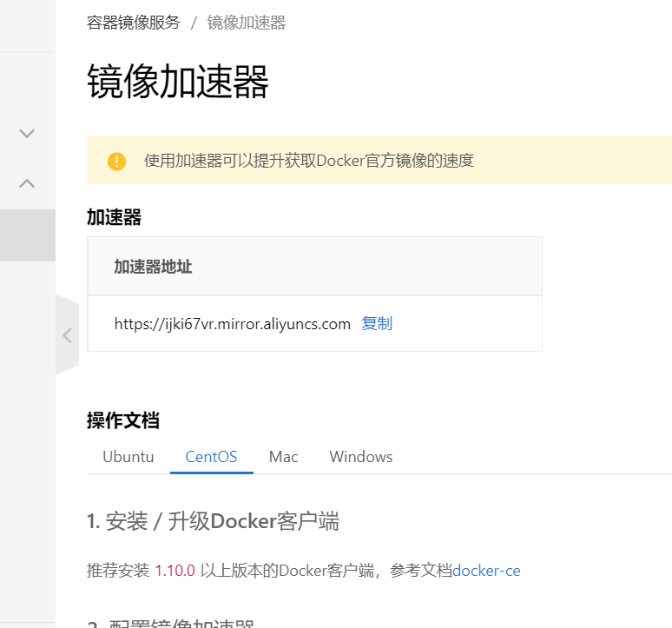Click the 1.10.0 version text
672x628 pixels.
click(x=175, y=571)
